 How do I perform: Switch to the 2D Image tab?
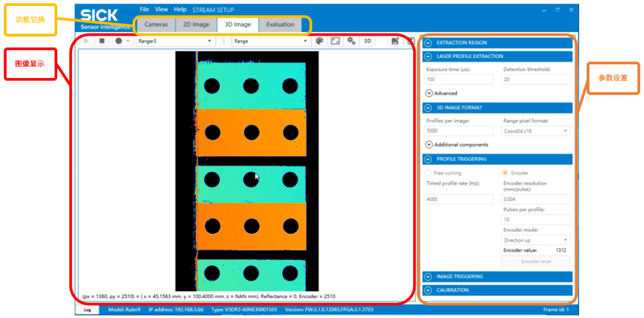tap(196, 24)
